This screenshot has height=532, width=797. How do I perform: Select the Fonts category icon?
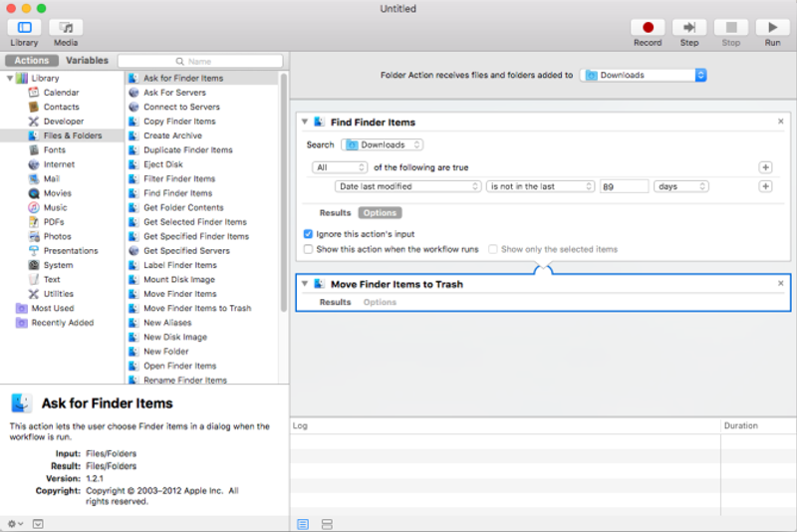coord(34,149)
